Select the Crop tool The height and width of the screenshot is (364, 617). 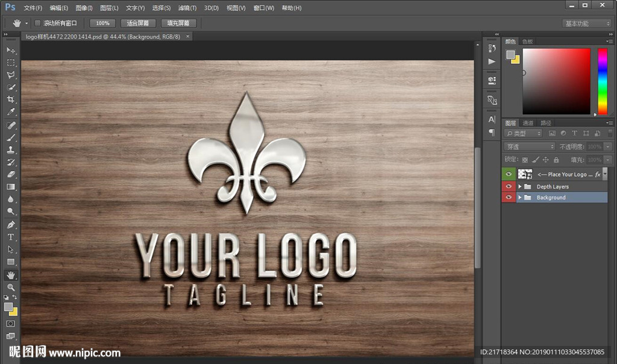point(11,99)
